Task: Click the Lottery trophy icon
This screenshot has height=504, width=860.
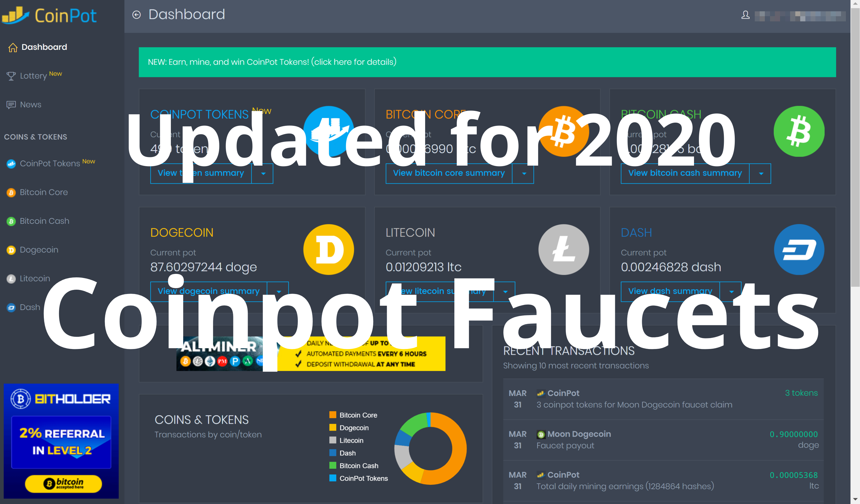Action: coord(10,75)
